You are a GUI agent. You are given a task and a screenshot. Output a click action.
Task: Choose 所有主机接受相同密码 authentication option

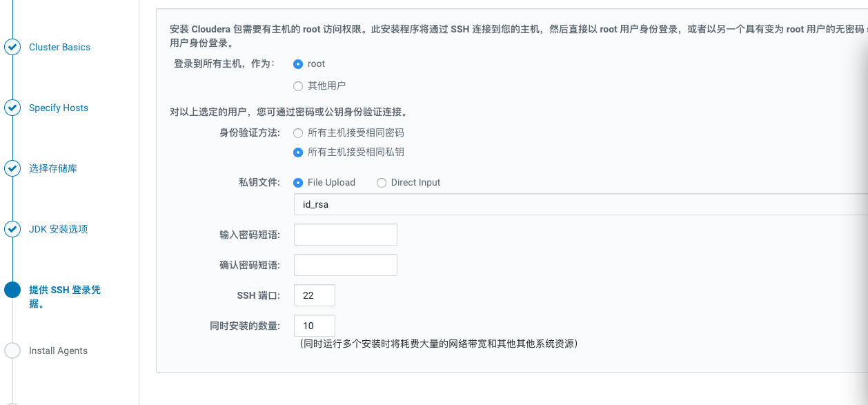pyautogui.click(x=298, y=132)
